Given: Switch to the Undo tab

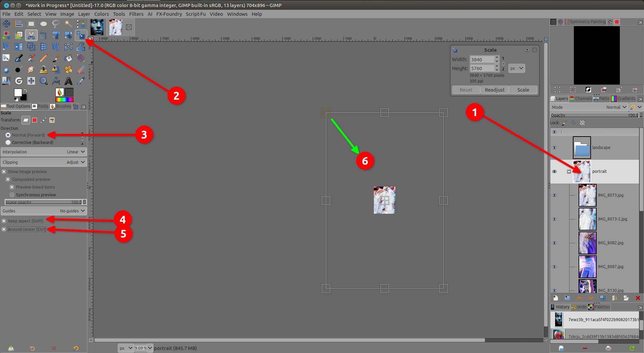Looking at the screenshot, I should coord(579,307).
